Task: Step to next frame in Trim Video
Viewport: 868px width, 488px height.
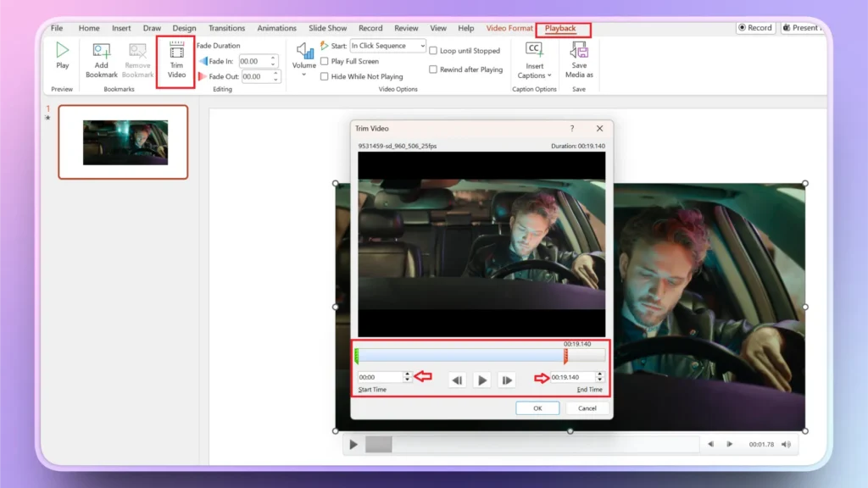Action: tap(507, 380)
